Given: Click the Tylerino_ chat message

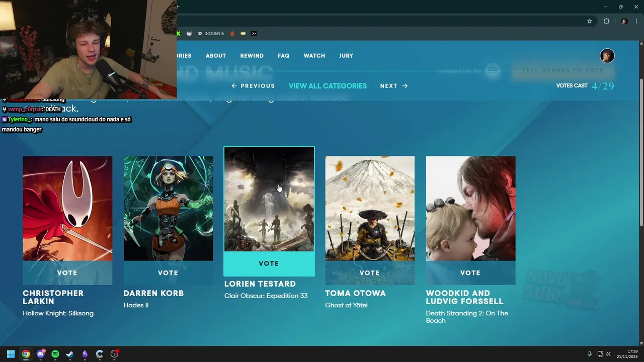Looking at the screenshot, I should tap(66, 124).
